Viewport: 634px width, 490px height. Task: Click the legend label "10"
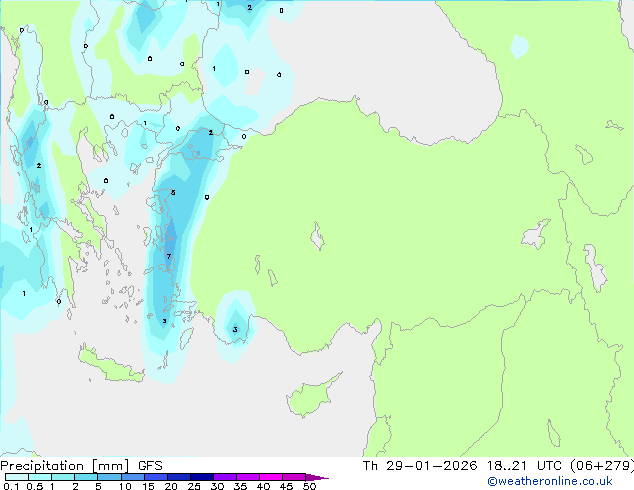(x=125, y=486)
